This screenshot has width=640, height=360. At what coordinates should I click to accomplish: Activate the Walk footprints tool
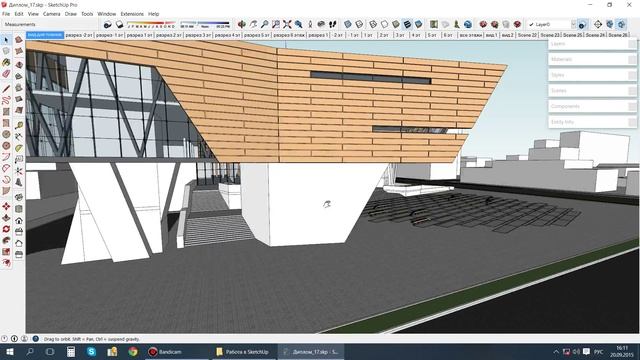point(333,24)
